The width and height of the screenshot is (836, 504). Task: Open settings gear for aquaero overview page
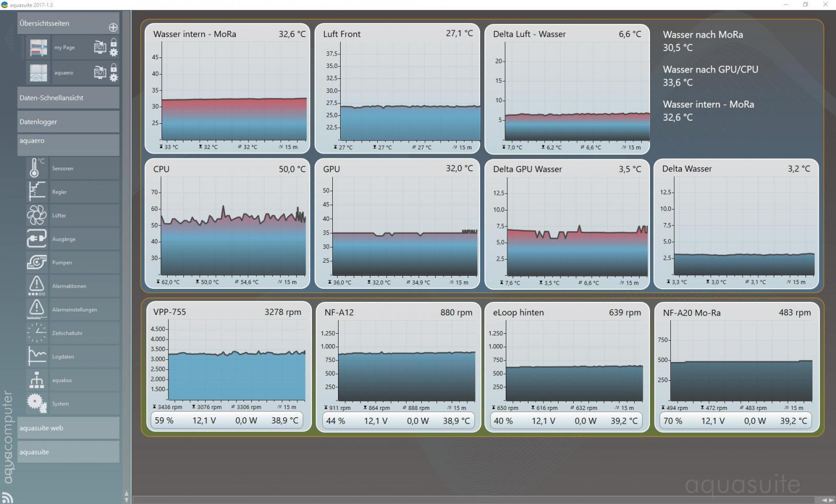pos(113,77)
